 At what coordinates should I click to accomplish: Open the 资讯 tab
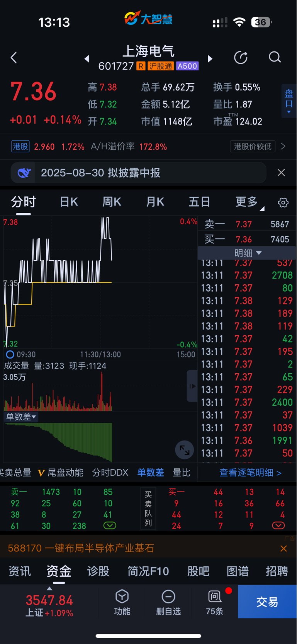tap(20, 571)
